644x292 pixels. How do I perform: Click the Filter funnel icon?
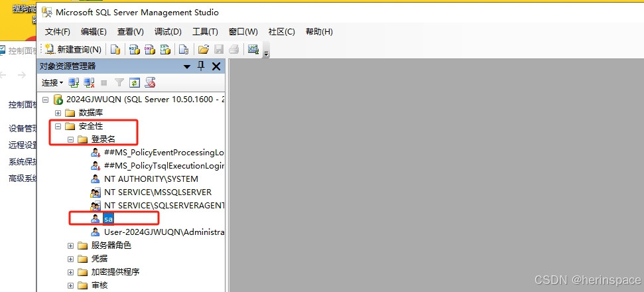click(119, 83)
